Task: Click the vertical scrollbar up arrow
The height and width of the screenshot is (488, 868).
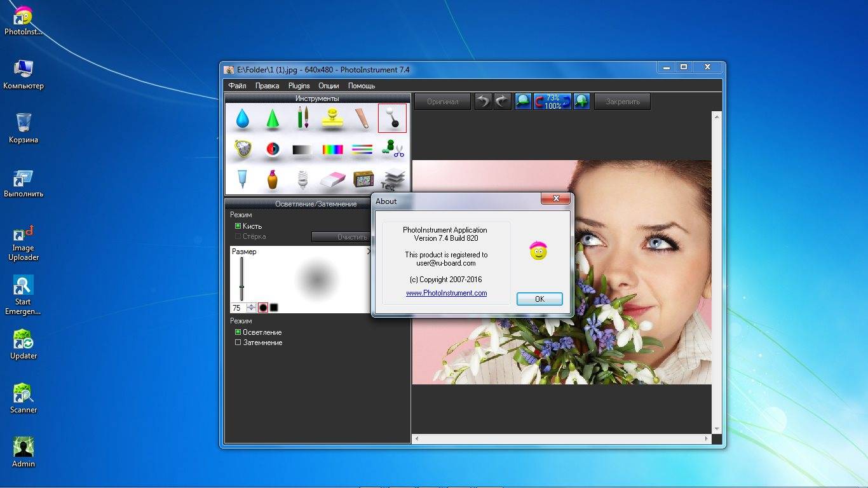Action: coord(717,116)
